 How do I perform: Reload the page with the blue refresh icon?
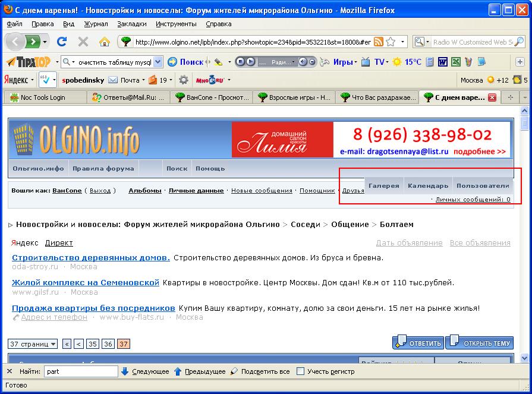62,42
